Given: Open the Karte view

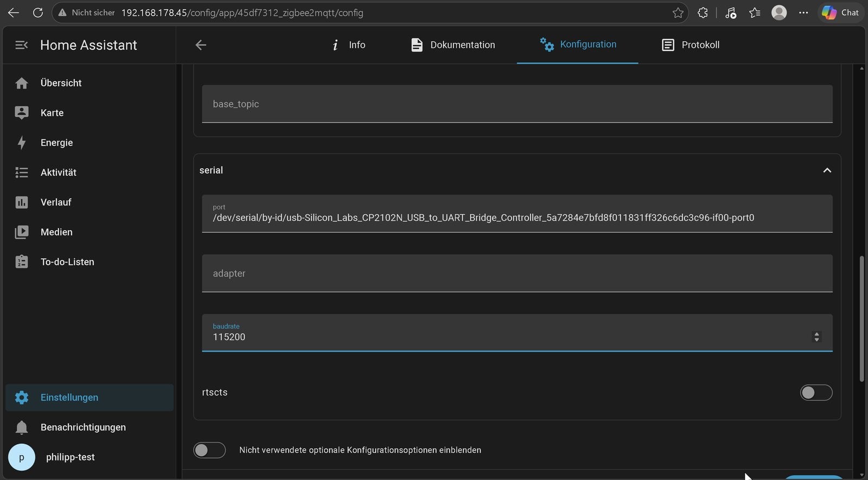Looking at the screenshot, I should pos(90,113).
